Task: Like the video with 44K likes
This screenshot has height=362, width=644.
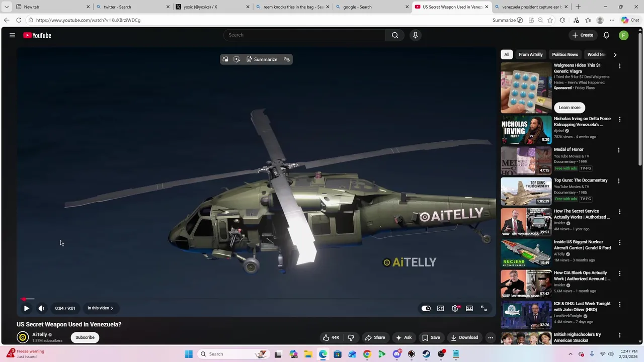Action: point(331,337)
